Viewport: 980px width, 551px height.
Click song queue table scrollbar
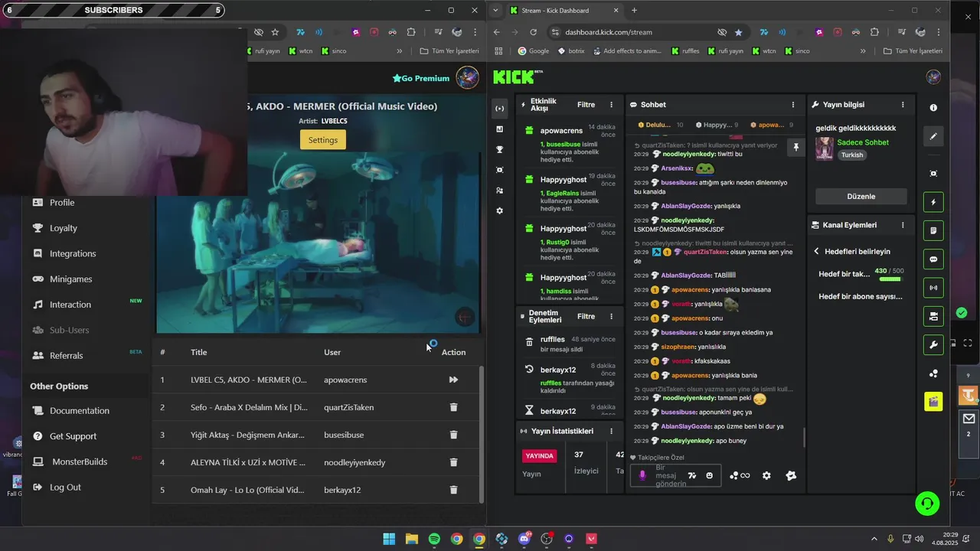pos(482,433)
